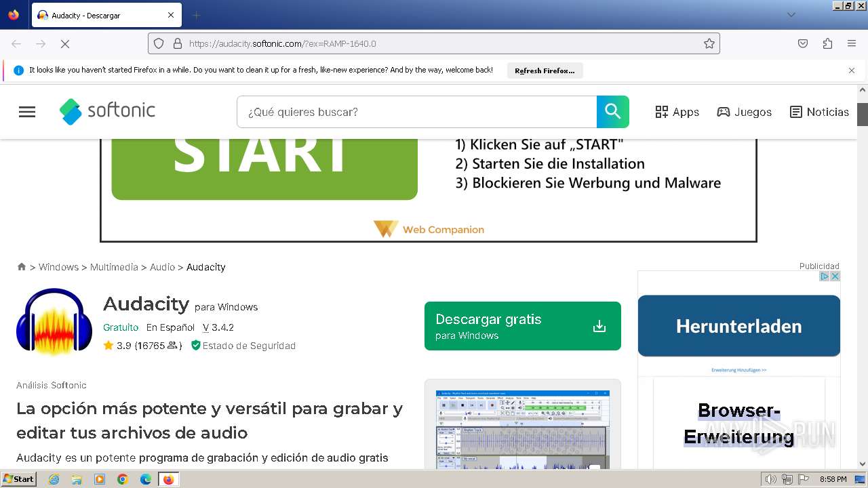Open the media player taskbar icon
The image size is (868, 488).
[x=100, y=479]
